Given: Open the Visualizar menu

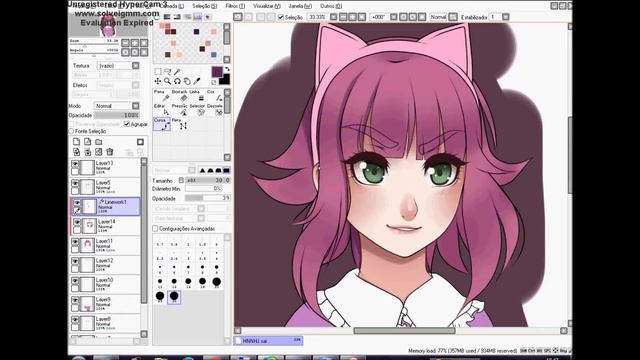Looking at the screenshot, I should 267,6.
